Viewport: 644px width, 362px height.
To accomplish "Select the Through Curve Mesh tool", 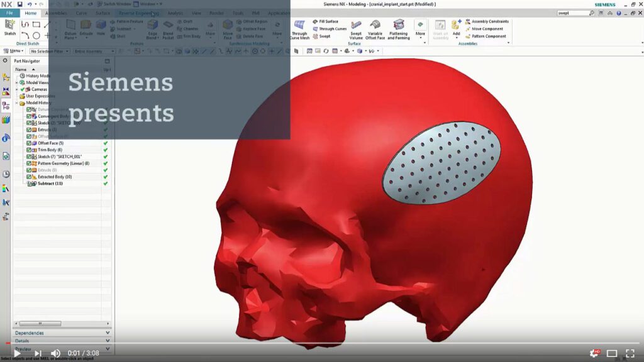I will (x=299, y=30).
